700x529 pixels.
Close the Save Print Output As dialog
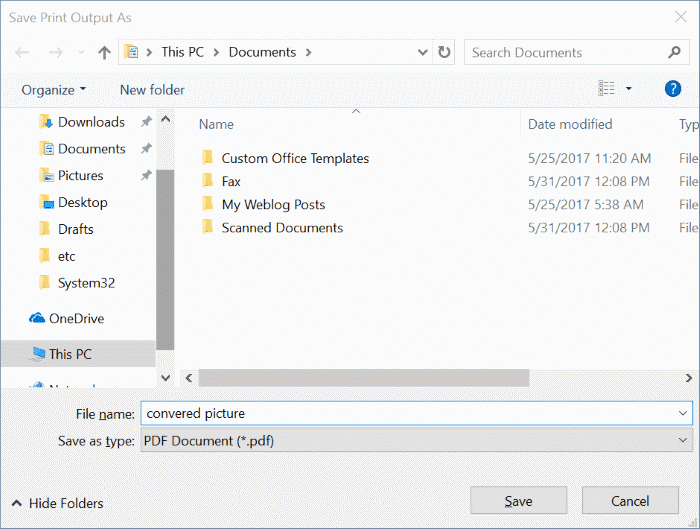(680, 17)
